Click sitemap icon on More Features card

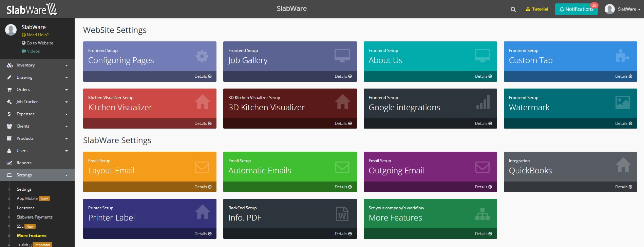click(x=482, y=214)
